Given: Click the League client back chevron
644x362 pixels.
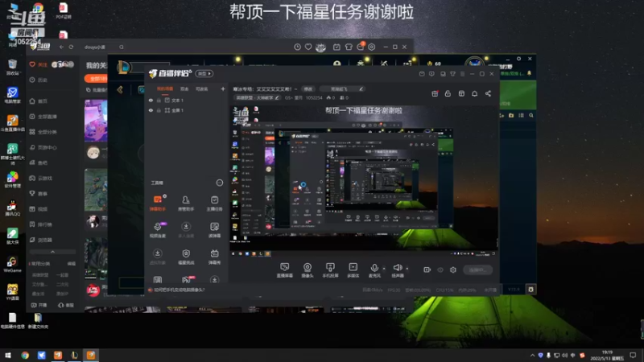Looking at the screenshot, I should [x=120, y=89].
